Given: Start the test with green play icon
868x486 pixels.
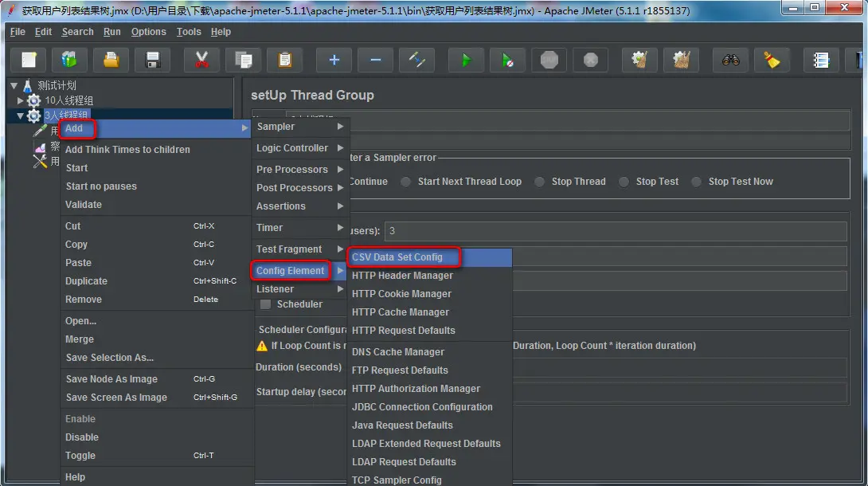Looking at the screenshot, I should tap(466, 60).
